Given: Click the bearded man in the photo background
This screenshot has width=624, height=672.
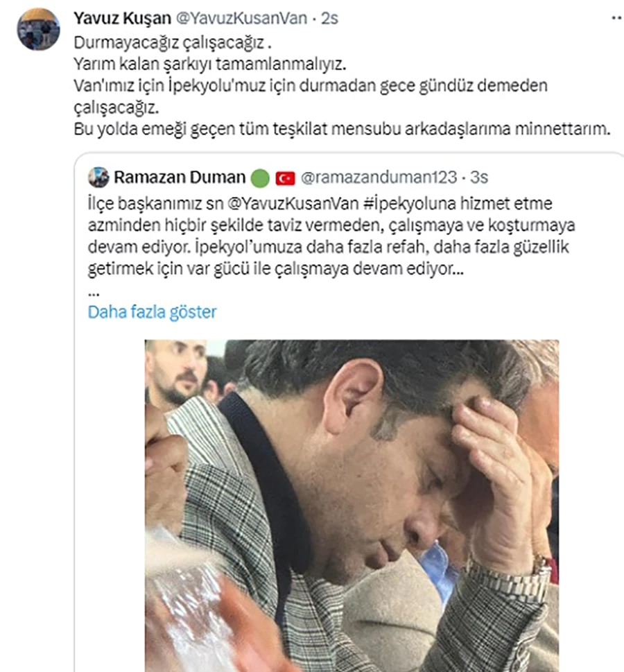Looking at the screenshot, I should tap(175, 372).
